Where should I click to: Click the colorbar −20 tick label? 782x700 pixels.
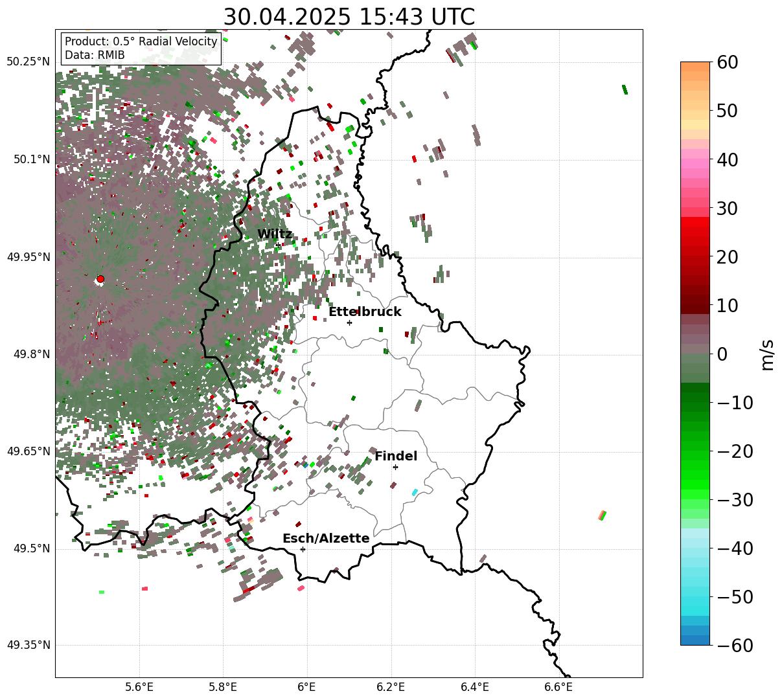pos(735,451)
